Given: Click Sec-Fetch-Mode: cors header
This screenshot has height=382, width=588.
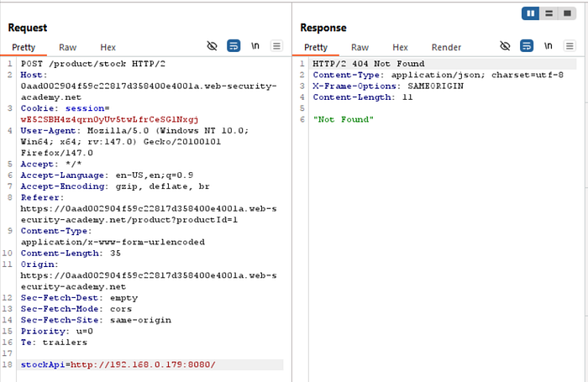Looking at the screenshot, I should [76, 309].
